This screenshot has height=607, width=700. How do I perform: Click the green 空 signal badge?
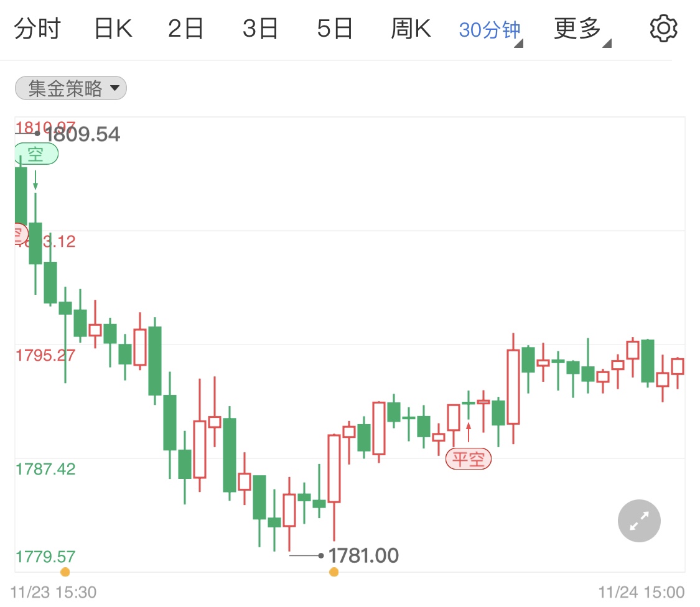click(x=36, y=154)
